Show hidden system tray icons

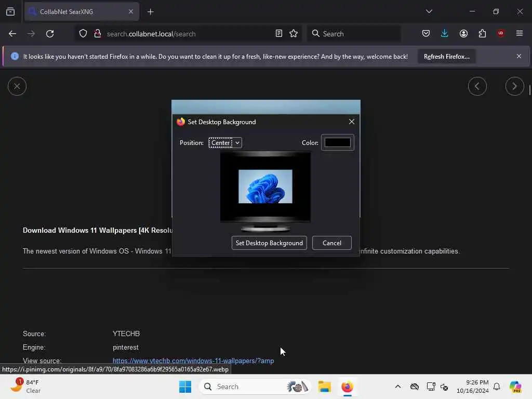coord(397,387)
